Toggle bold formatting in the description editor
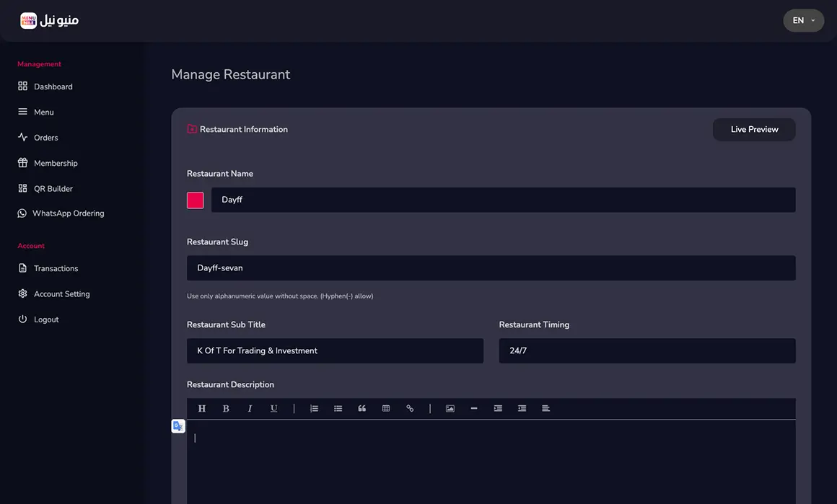Viewport: 837px width, 504px height. [x=226, y=409]
